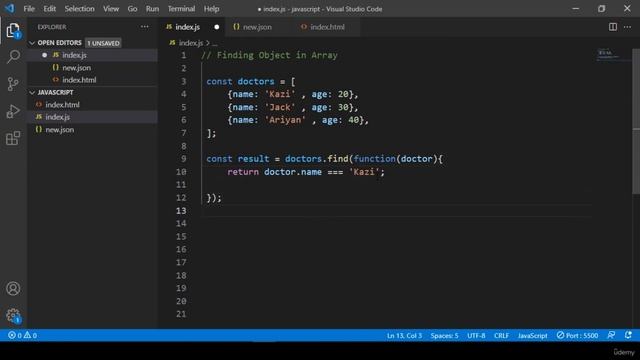Screen dimensions: 640x360
Task: Select new.json in Open Editors list
Action: click(x=93, y=68)
